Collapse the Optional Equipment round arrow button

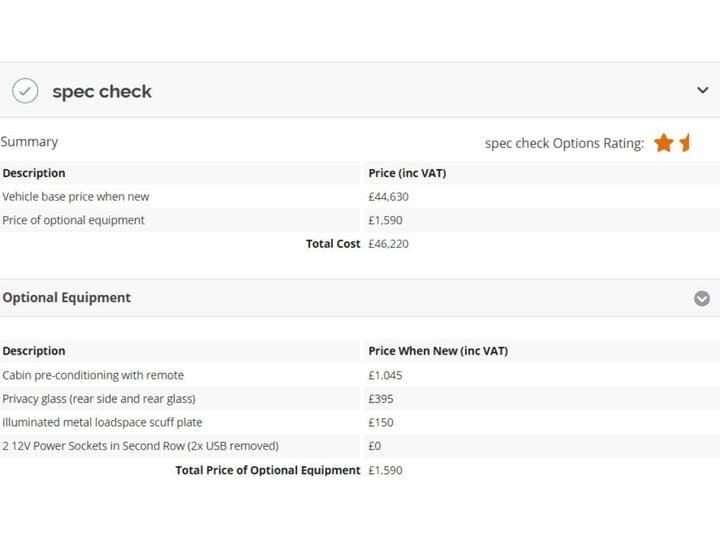coord(702,298)
